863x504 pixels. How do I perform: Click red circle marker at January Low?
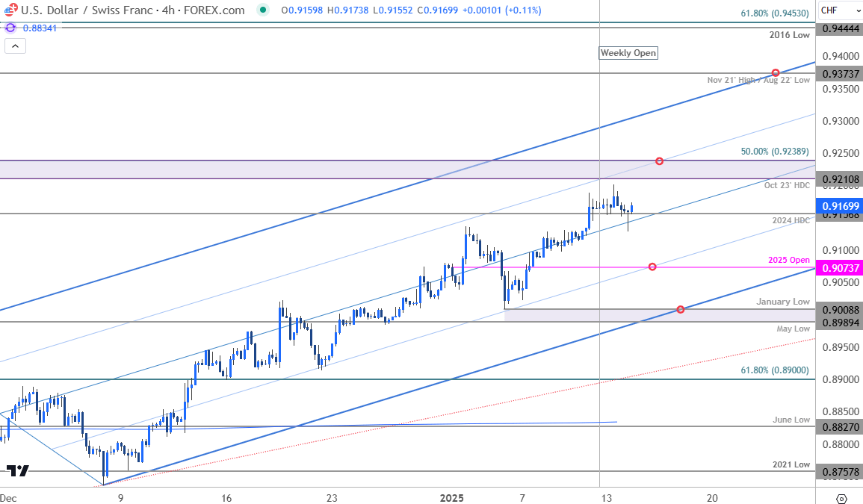pos(680,309)
